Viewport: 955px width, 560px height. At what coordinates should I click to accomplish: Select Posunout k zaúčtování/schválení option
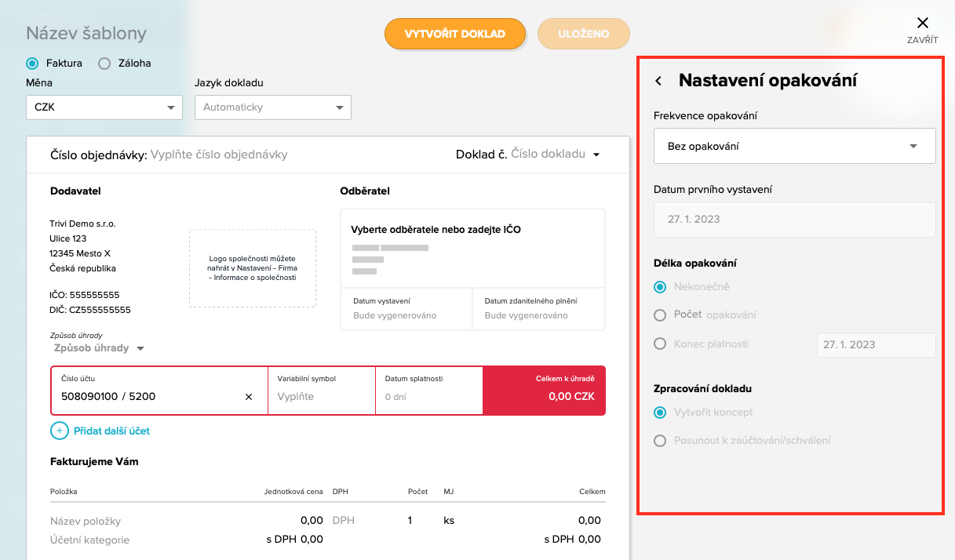tap(660, 441)
